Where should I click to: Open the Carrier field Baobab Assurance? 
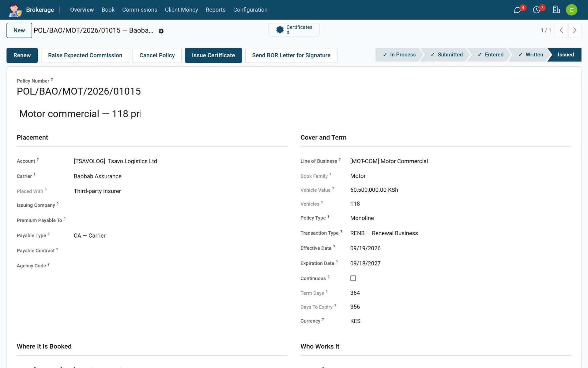[180, 176]
